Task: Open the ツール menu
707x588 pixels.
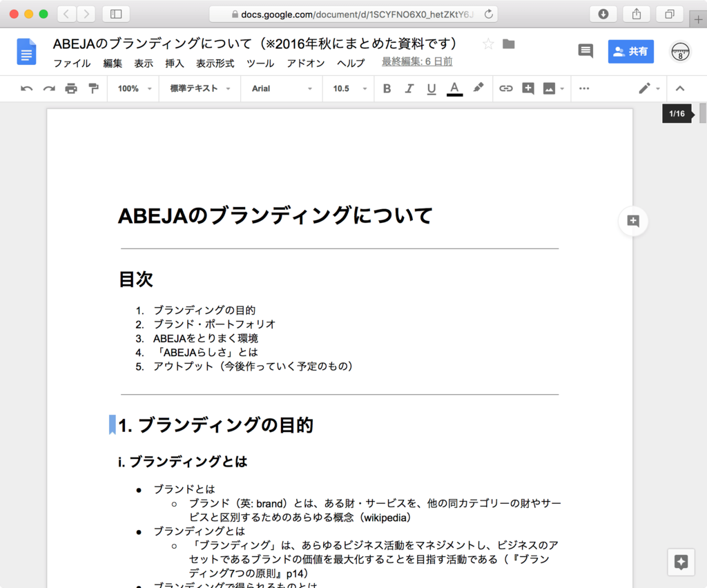Action: [x=260, y=63]
